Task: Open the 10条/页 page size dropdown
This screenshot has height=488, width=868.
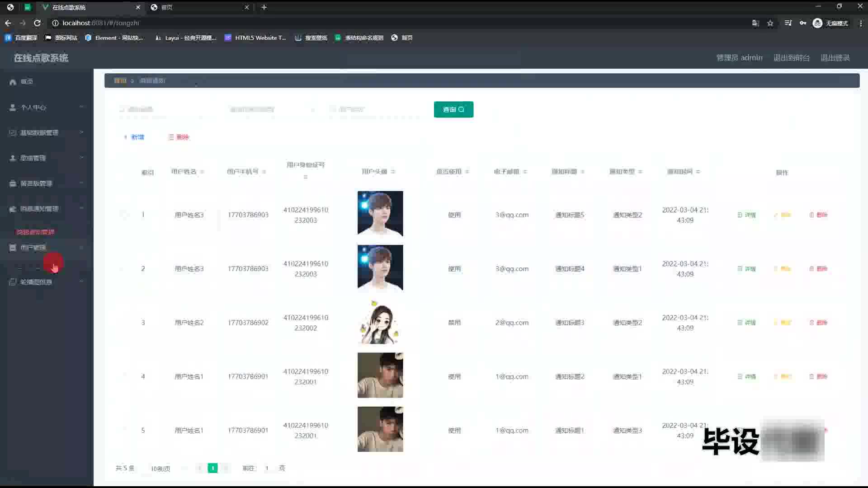Action: click(160, 469)
